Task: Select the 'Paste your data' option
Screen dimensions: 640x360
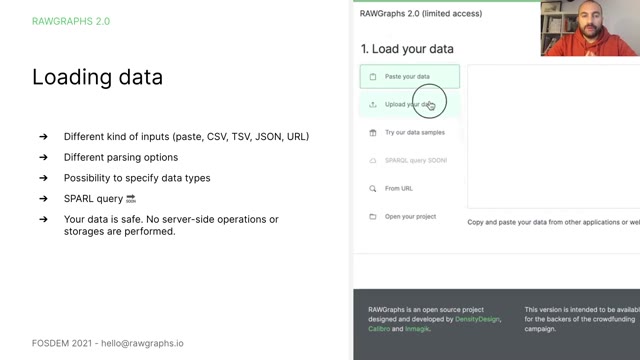Action: click(409, 76)
